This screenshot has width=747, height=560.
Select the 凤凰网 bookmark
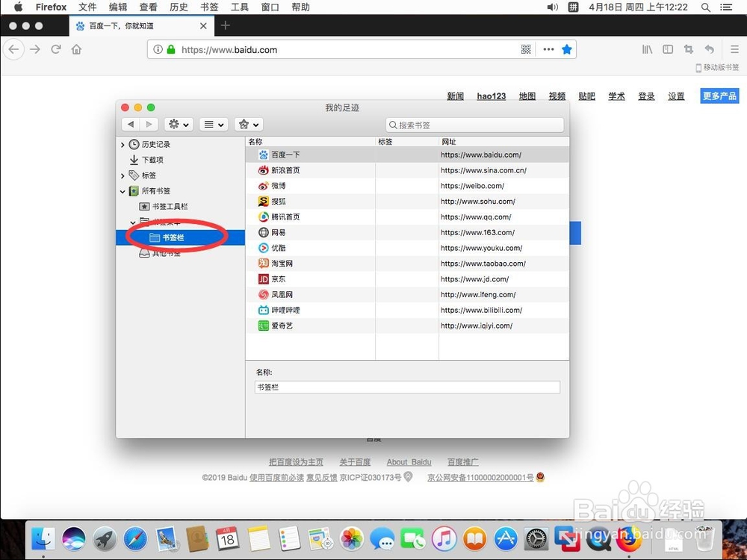tap(407, 295)
